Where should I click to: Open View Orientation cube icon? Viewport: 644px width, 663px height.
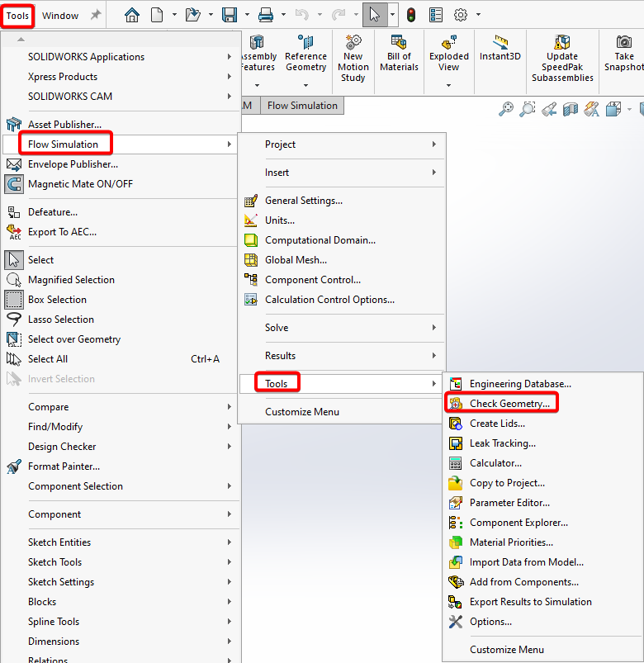coord(613,109)
